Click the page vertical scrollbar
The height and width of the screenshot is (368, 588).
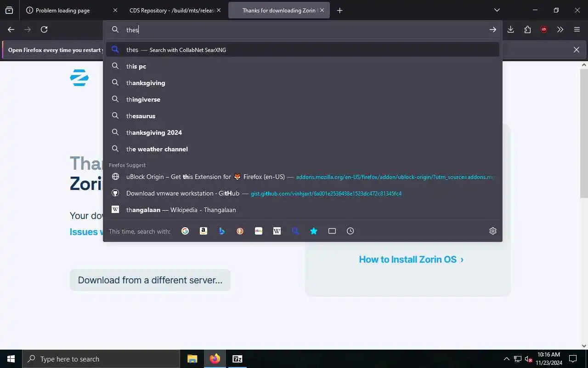click(x=584, y=133)
